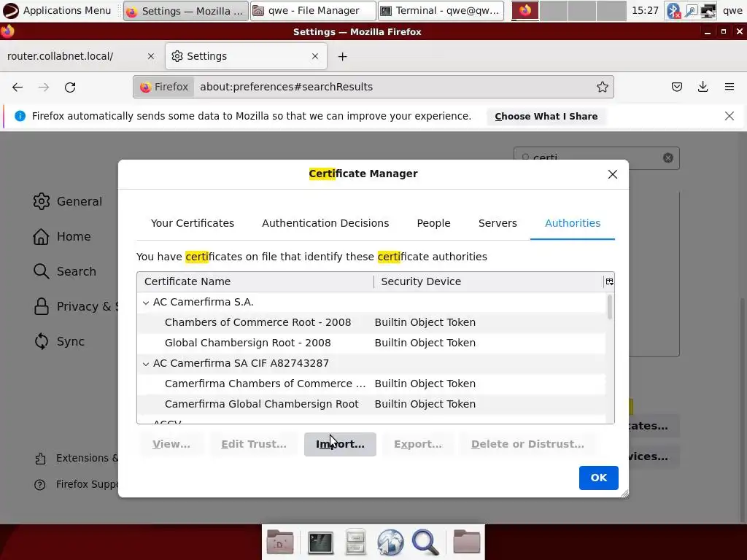
Task: Reload the current page
Action: [x=70, y=87]
